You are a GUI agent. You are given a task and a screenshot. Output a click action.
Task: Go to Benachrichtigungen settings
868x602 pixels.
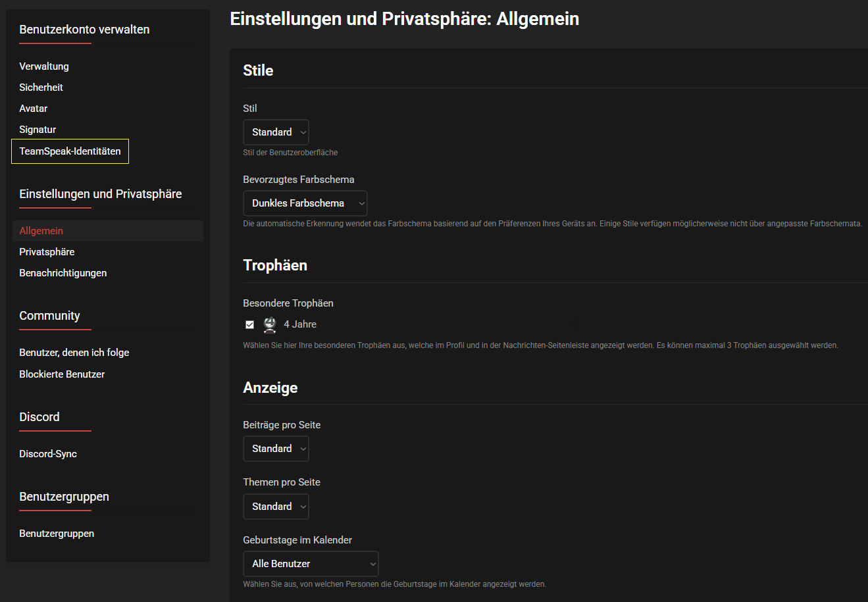click(63, 273)
